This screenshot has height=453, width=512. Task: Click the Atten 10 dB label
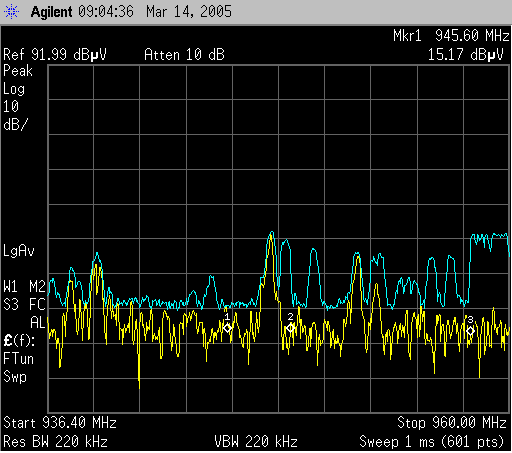click(184, 55)
